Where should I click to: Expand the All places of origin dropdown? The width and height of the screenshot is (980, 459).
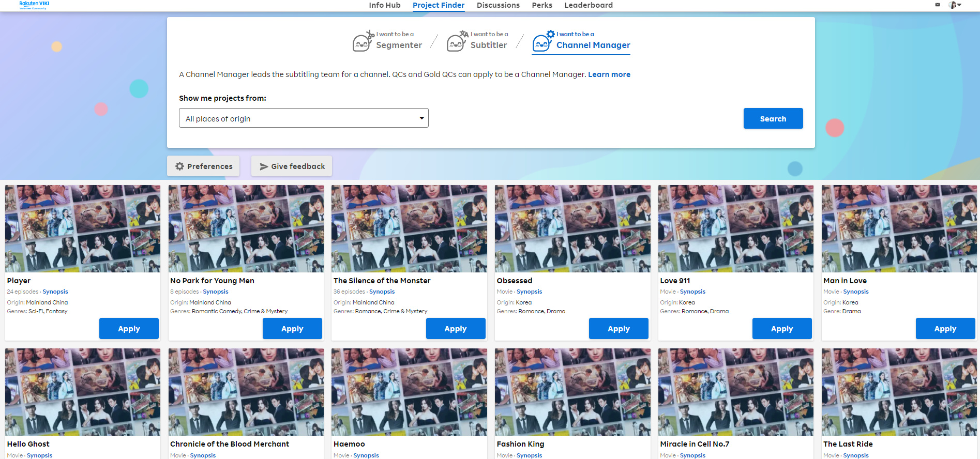pos(304,118)
